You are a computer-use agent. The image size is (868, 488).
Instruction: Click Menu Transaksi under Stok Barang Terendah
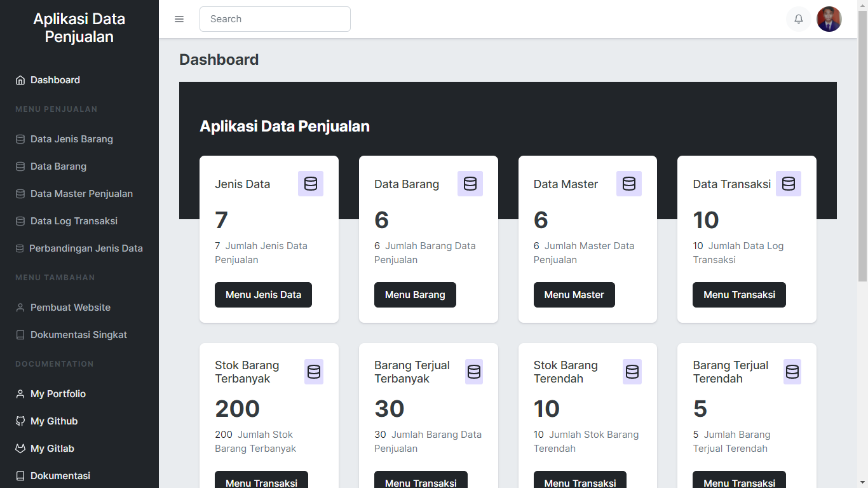click(x=580, y=480)
